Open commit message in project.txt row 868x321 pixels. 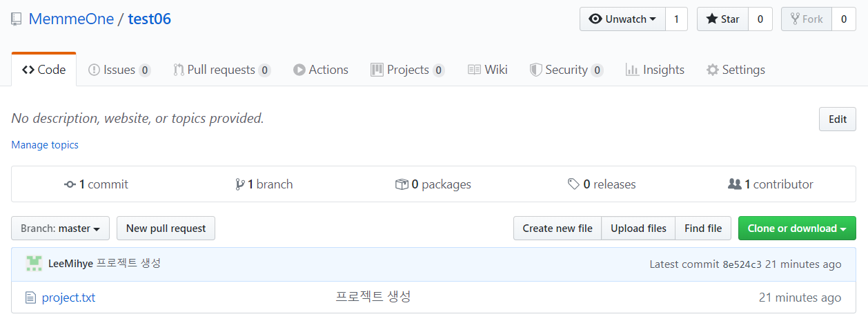(373, 297)
